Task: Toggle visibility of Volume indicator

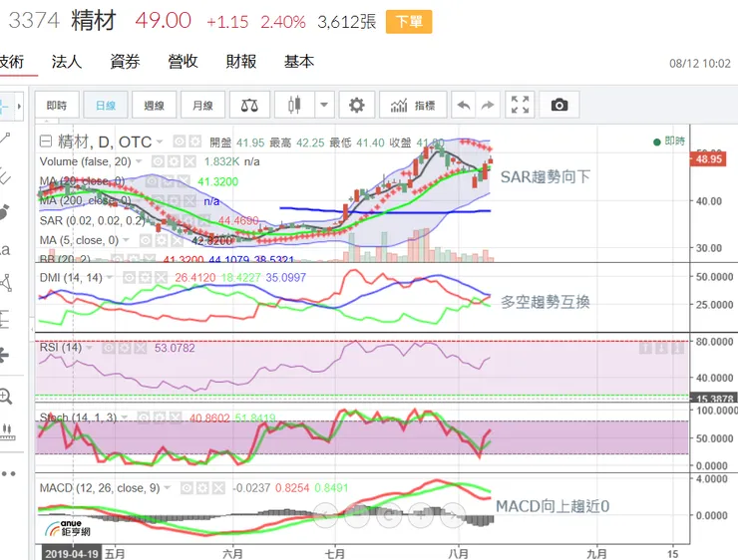Action: tap(158, 161)
